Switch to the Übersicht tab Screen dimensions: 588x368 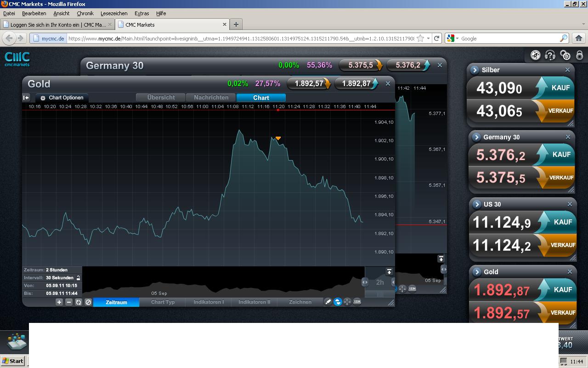pyautogui.click(x=161, y=98)
